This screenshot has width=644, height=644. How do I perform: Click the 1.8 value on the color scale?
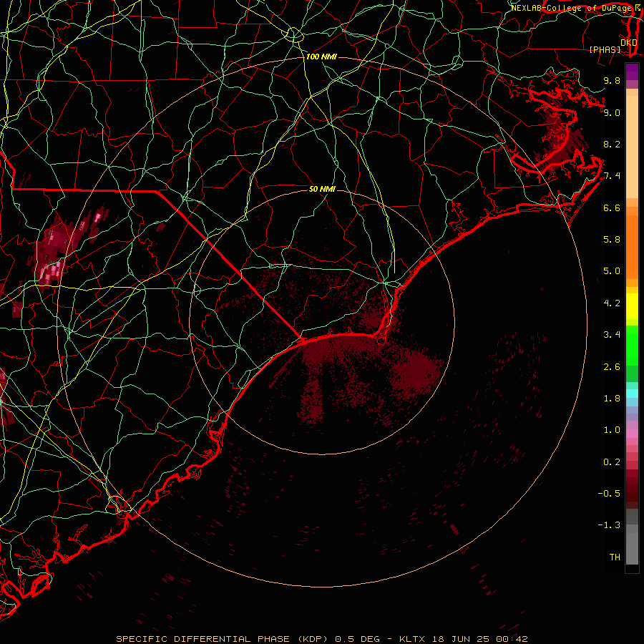click(612, 399)
